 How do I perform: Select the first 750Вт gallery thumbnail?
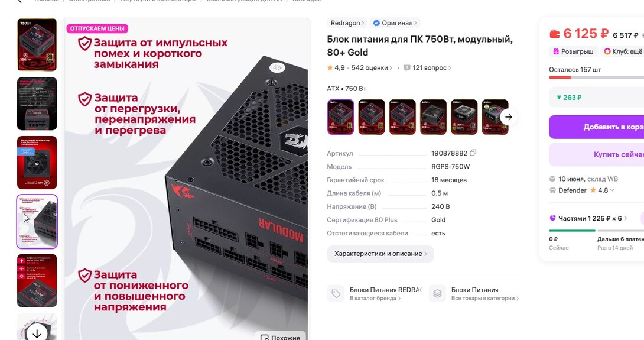[37, 45]
